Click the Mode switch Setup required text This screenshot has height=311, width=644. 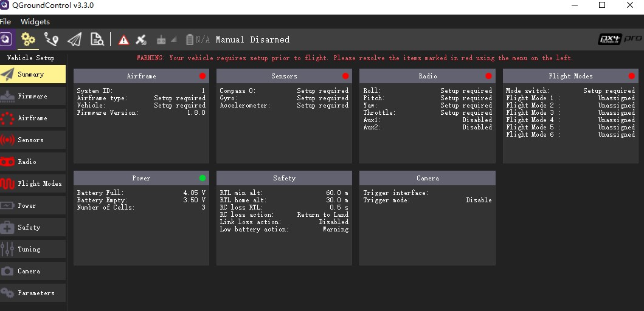click(609, 91)
